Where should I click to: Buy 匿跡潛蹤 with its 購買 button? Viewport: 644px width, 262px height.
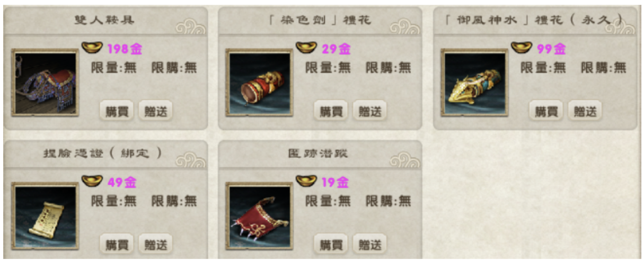tap(331, 245)
